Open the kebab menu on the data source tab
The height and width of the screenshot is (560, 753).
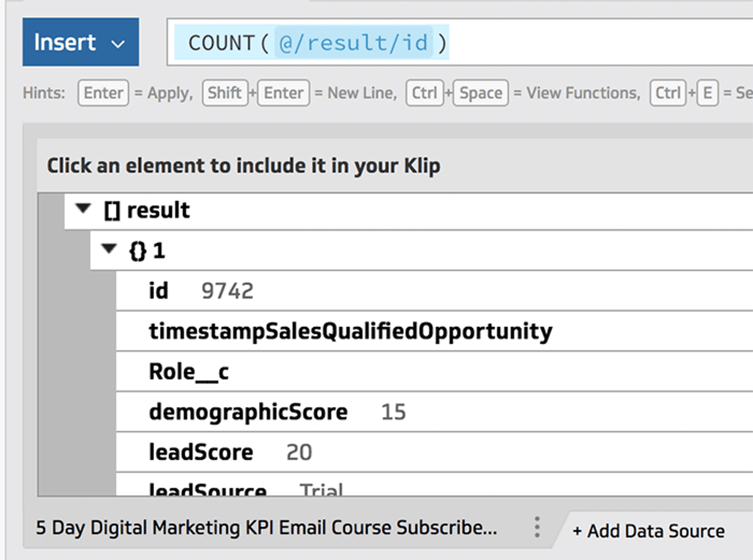click(x=537, y=527)
